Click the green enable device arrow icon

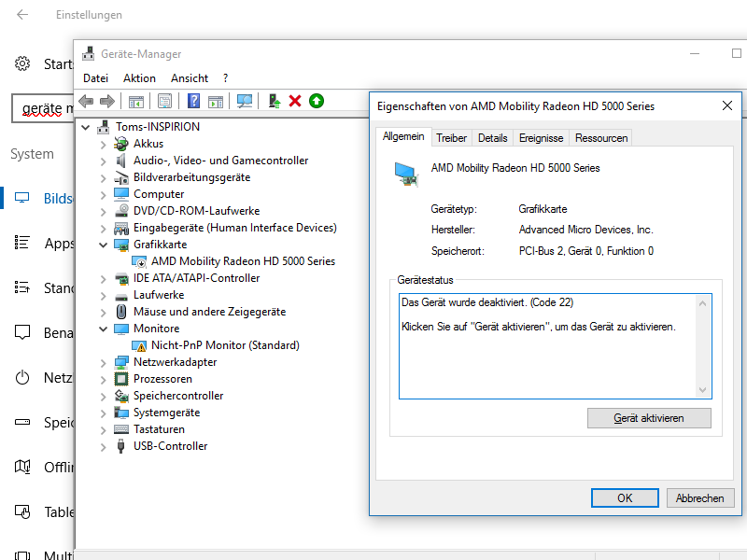click(x=317, y=101)
